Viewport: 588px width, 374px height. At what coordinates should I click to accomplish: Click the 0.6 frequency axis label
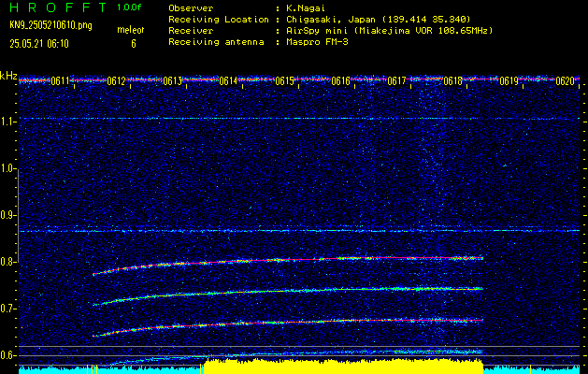click(8, 355)
